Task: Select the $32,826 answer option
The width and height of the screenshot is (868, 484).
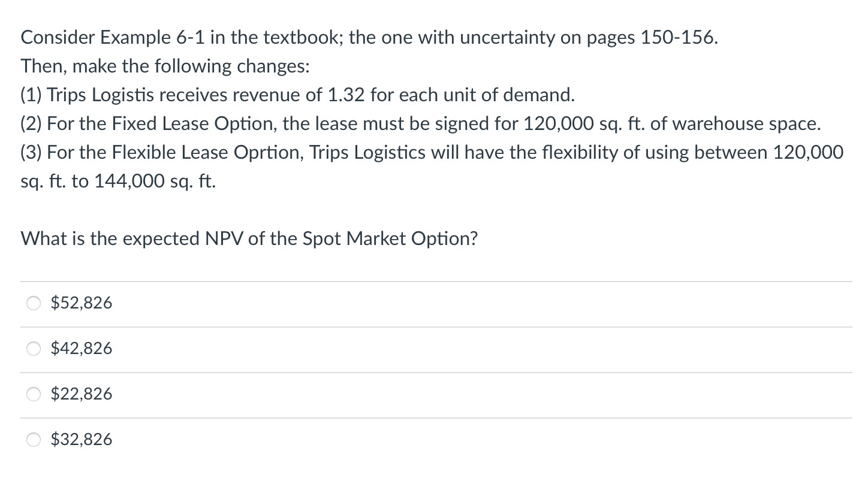Action: 81,440
